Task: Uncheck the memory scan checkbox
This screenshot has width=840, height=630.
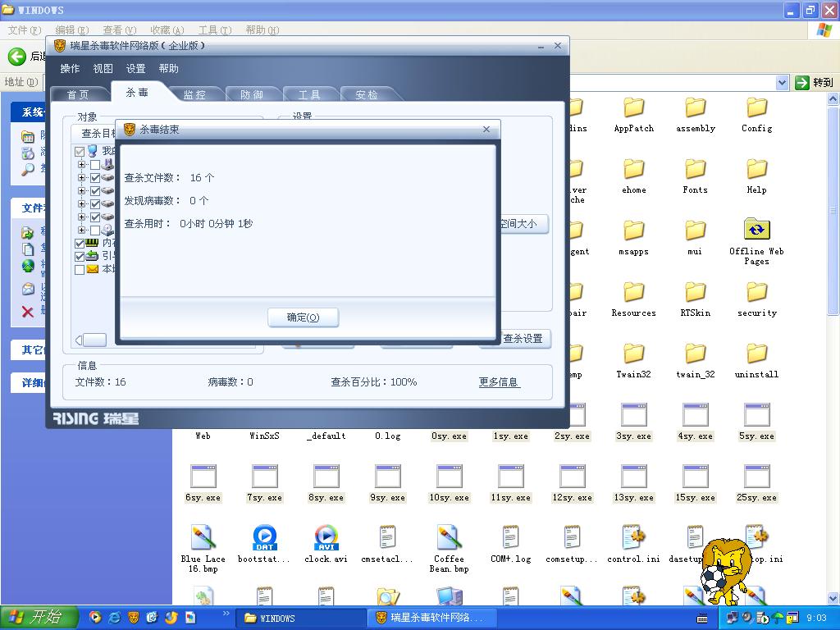Action: tap(80, 243)
